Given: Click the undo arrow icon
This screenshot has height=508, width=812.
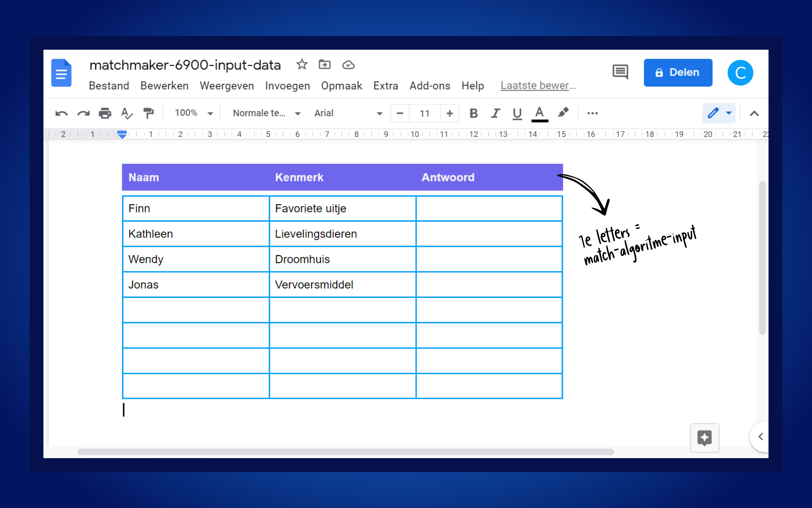Looking at the screenshot, I should (x=62, y=114).
